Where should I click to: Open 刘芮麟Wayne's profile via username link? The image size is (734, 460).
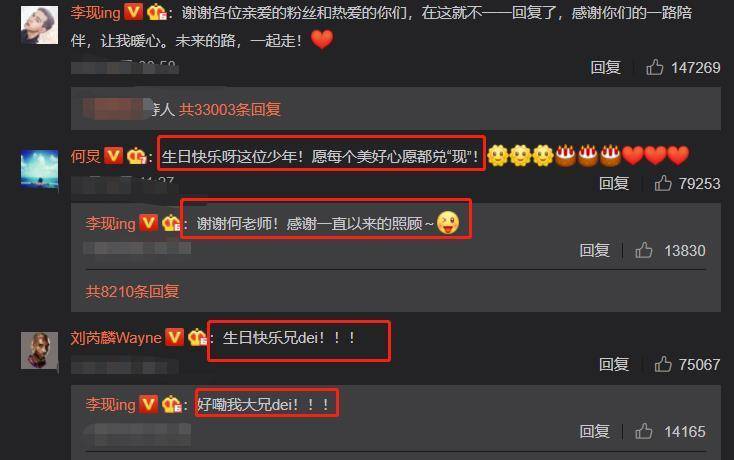[x=116, y=337]
